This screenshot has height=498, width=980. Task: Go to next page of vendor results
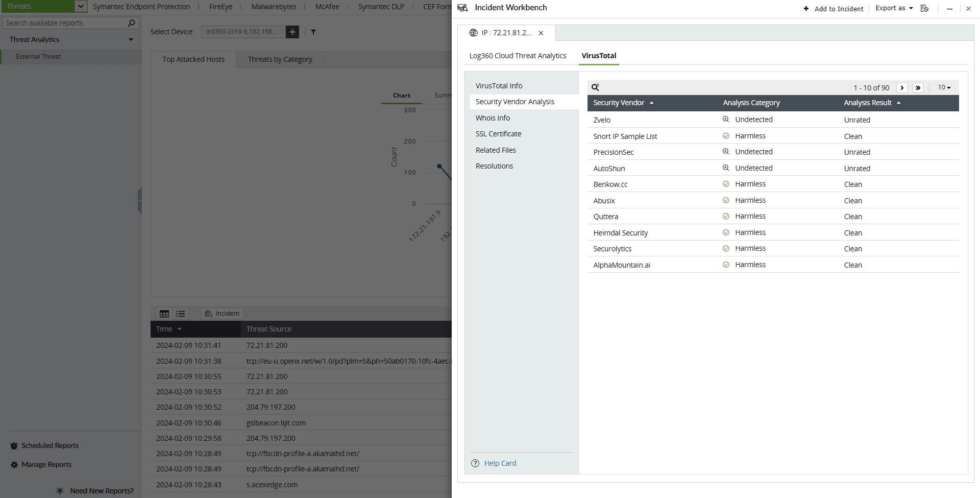point(902,88)
